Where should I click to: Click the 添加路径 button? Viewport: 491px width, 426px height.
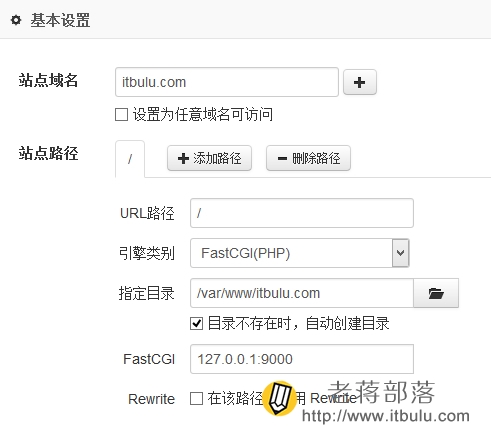[x=209, y=158]
